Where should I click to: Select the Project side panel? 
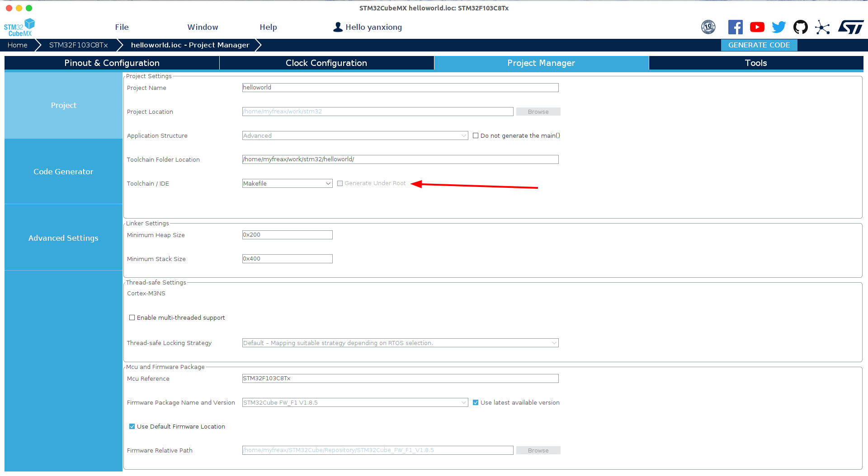[x=63, y=105]
